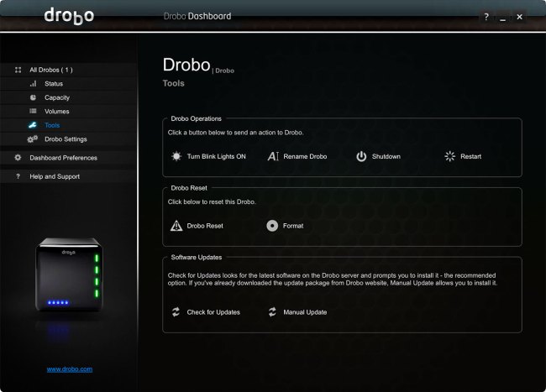The height and width of the screenshot is (392, 546).
Task: Open the www.drobo.com link
Action: click(x=70, y=369)
